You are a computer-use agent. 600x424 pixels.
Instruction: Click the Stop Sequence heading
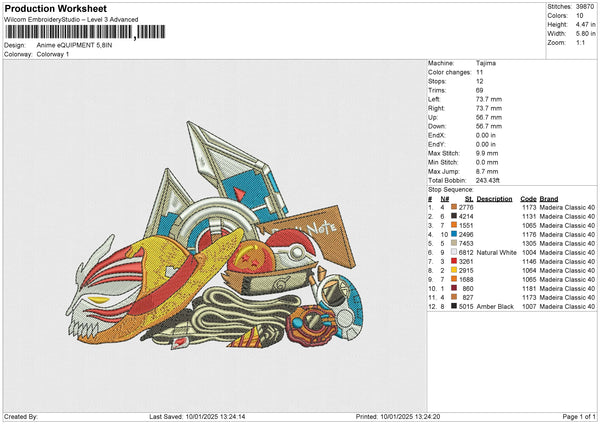(451, 190)
